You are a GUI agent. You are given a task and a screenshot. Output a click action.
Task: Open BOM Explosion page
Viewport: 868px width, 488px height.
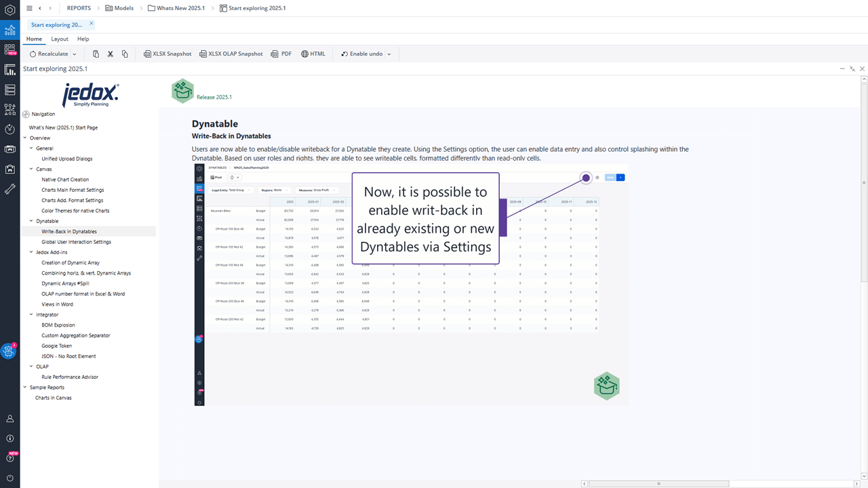(x=58, y=325)
